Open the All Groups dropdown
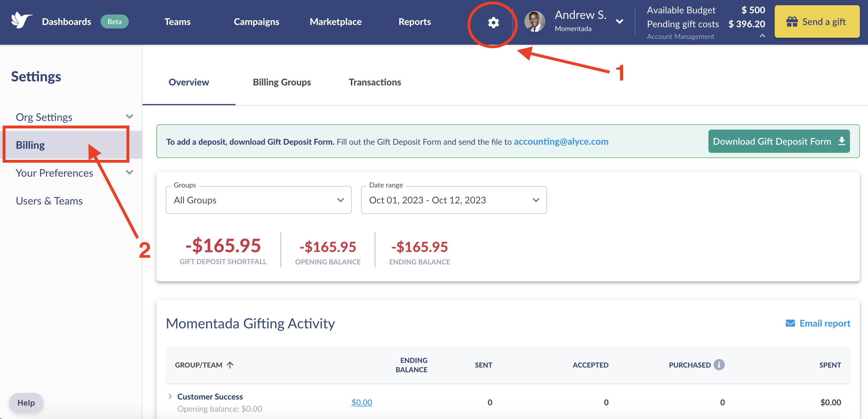Screen dimensions: 868x419 click(258, 200)
